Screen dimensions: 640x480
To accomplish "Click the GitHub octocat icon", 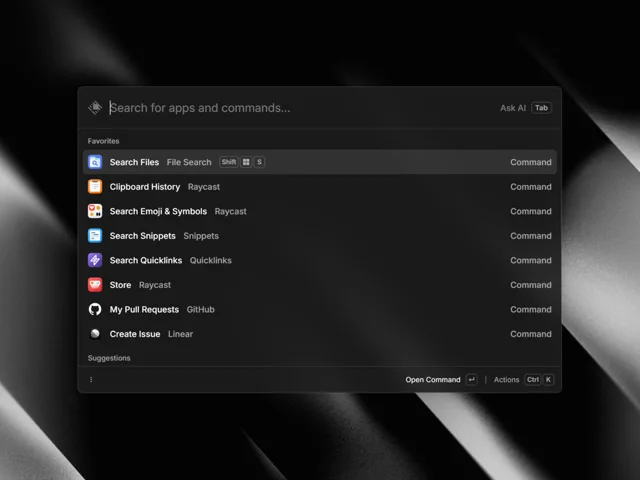I will pyautogui.click(x=95, y=309).
